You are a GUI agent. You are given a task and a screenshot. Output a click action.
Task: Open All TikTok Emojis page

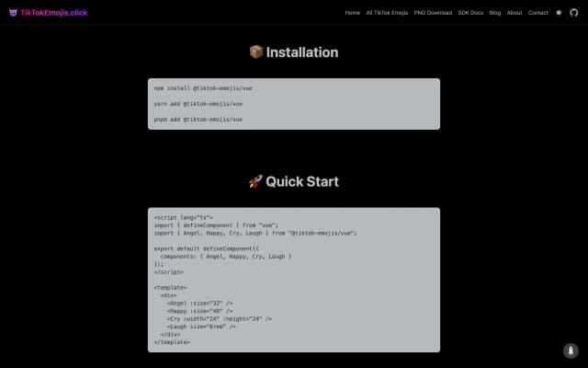[387, 13]
